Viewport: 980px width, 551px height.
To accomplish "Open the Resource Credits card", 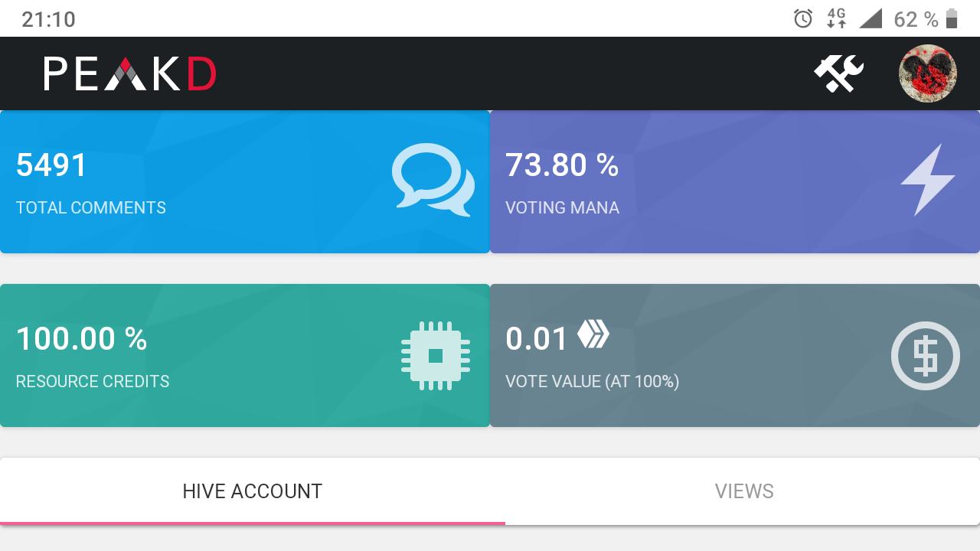I will pos(245,356).
